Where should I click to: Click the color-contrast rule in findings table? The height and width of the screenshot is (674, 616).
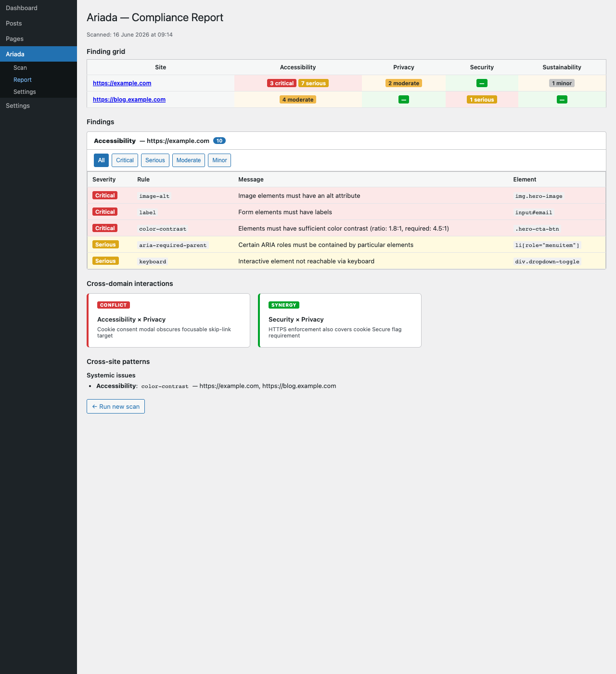click(x=163, y=229)
